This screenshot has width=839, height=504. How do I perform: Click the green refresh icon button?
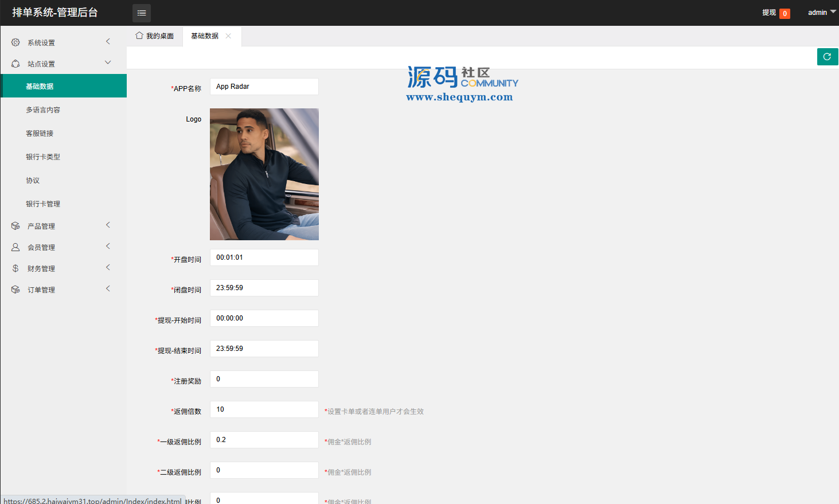[827, 57]
